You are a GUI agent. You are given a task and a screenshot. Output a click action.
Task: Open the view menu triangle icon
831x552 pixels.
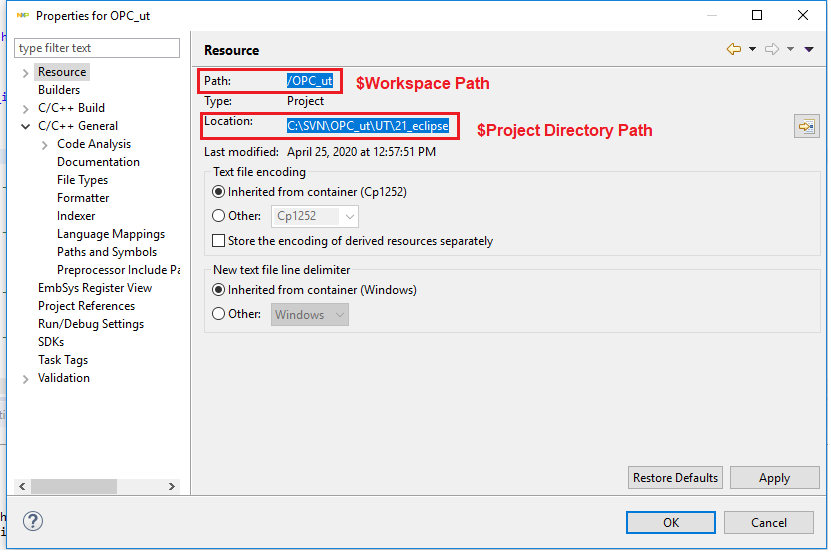(809, 49)
